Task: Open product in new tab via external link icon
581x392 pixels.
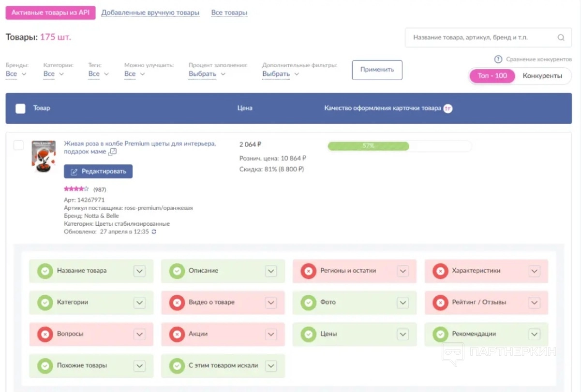Action: (113, 152)
